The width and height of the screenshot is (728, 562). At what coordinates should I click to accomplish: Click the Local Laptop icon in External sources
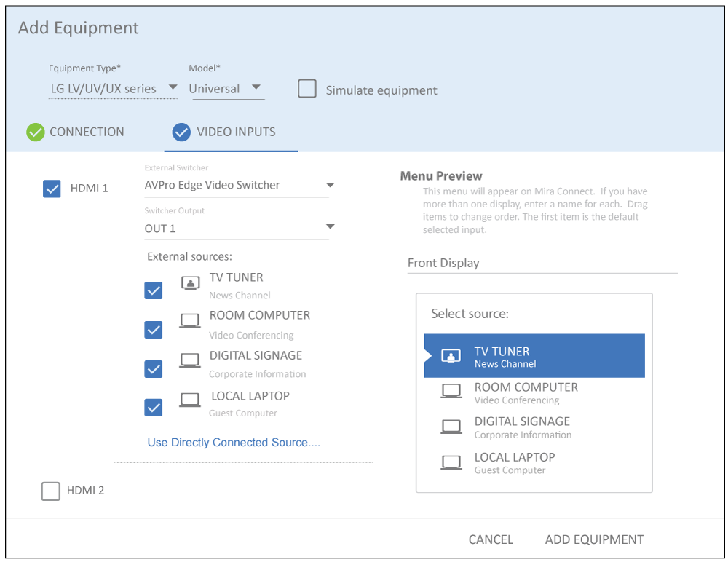point(190,400)
